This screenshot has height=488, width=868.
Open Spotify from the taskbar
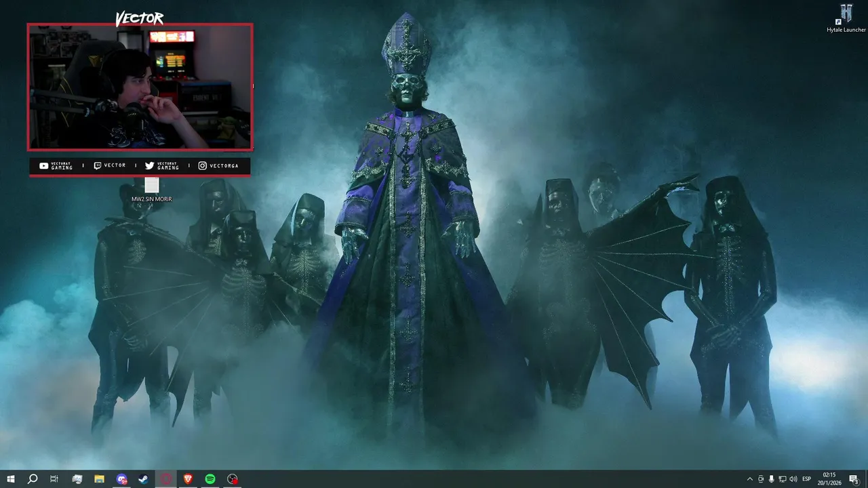pos(210,479)
